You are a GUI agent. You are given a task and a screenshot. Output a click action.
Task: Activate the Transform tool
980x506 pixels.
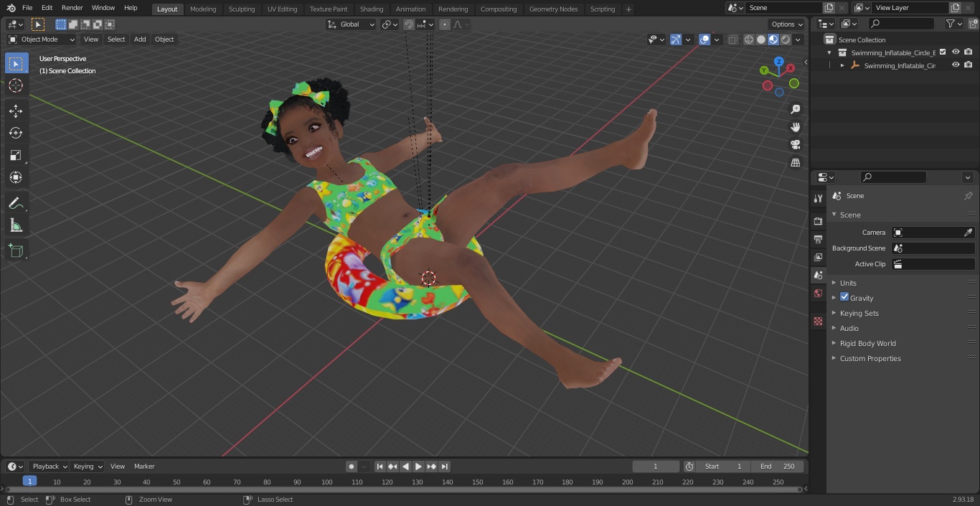tap(16, 177)
